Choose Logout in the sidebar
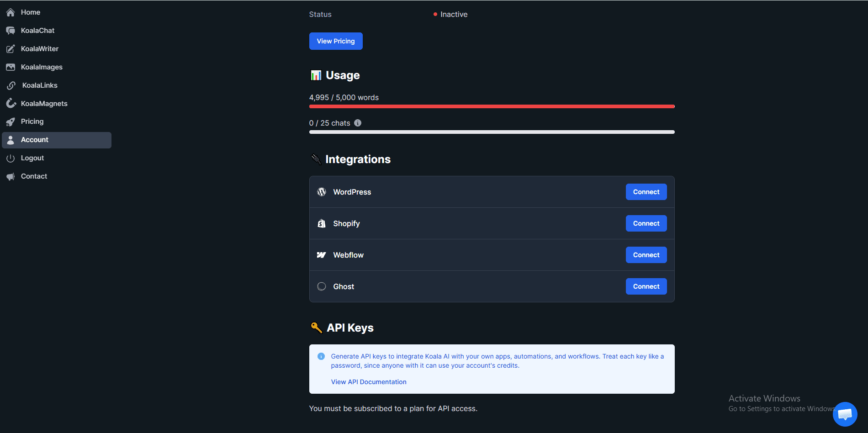This screenshot has width=868, height=433. 57,158
